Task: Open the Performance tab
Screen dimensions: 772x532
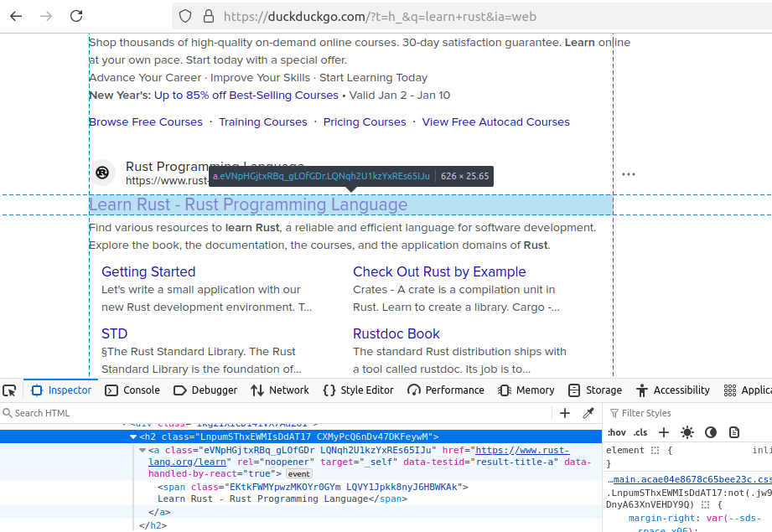Action: [446, 390]
